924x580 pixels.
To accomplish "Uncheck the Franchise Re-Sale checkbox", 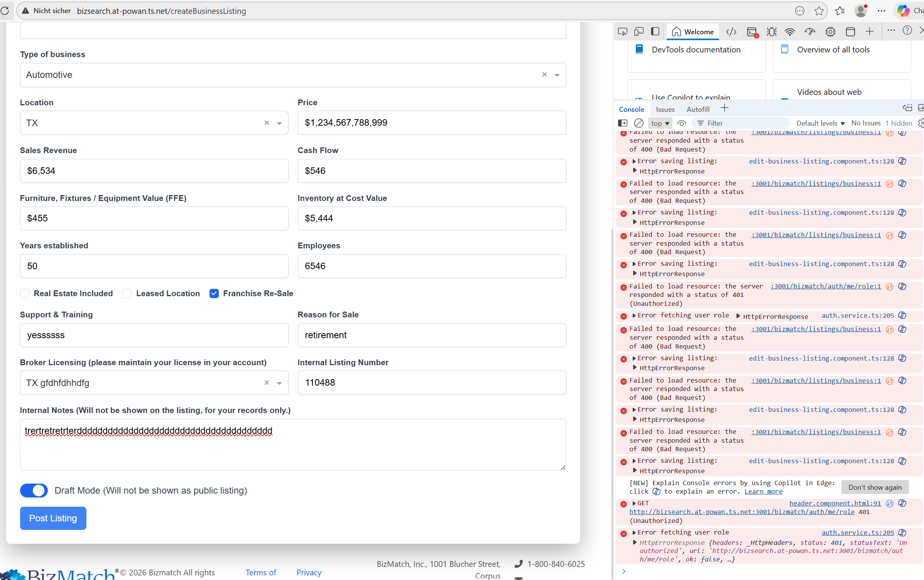I will click(214, 293).
